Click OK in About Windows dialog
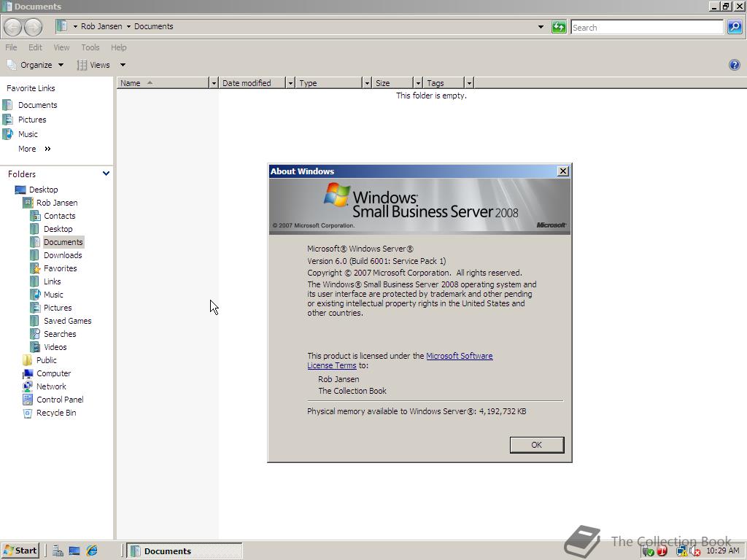 point(536,445)
